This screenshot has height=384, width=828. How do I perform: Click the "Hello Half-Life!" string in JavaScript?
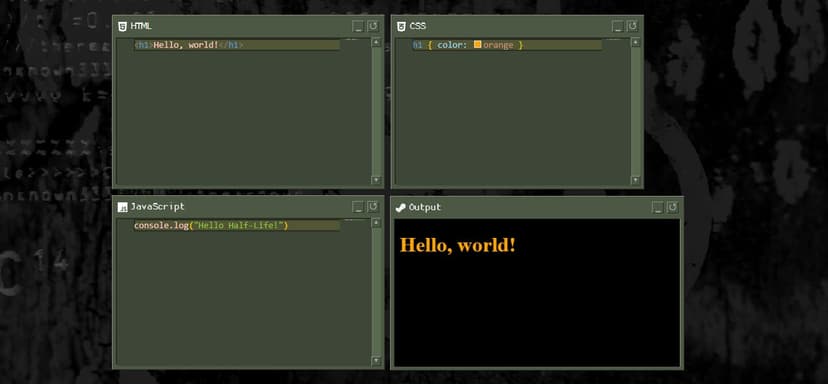pyautogui.click(x=239, y=226)
